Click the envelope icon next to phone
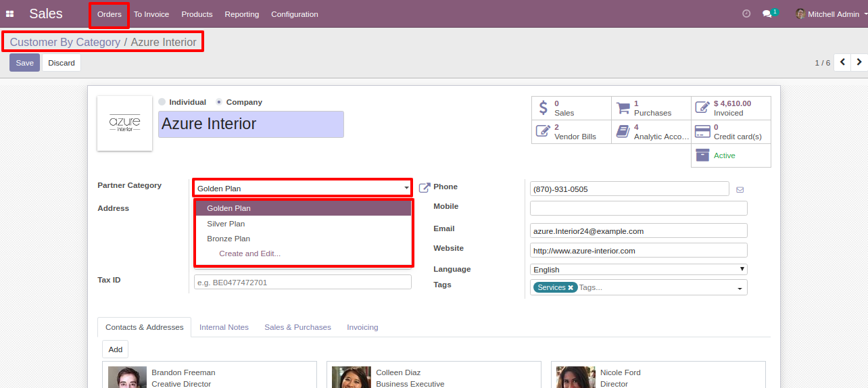Image resolution: width=868 pixels, height=388 pixels. coord(740,189)
